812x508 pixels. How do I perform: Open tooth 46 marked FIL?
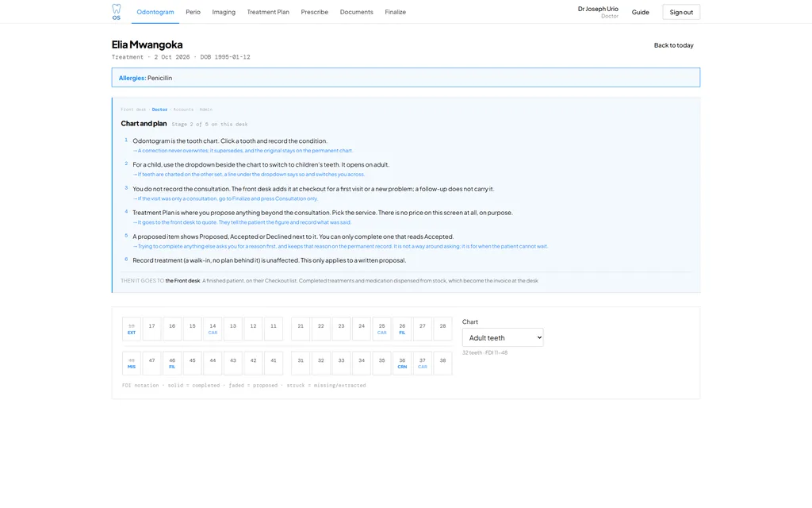point(172,363)
